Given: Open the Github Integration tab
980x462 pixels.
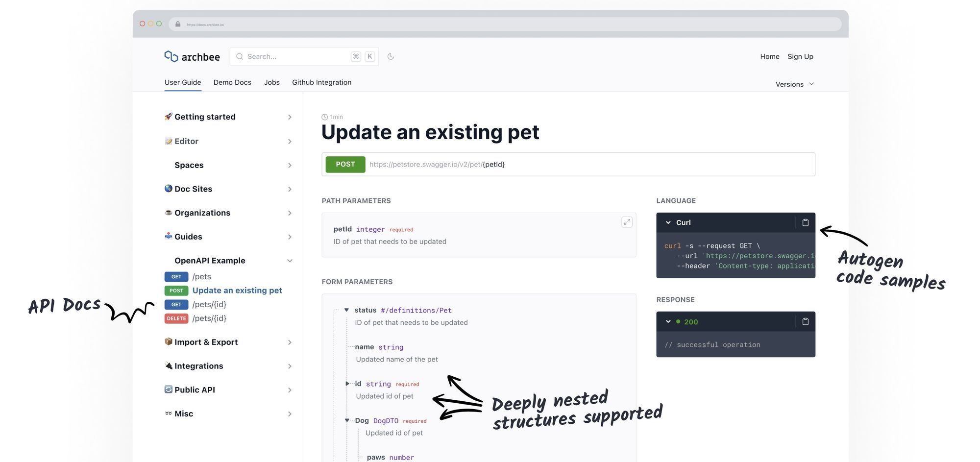Looking at the screenshot, I should tap(321, 82).
